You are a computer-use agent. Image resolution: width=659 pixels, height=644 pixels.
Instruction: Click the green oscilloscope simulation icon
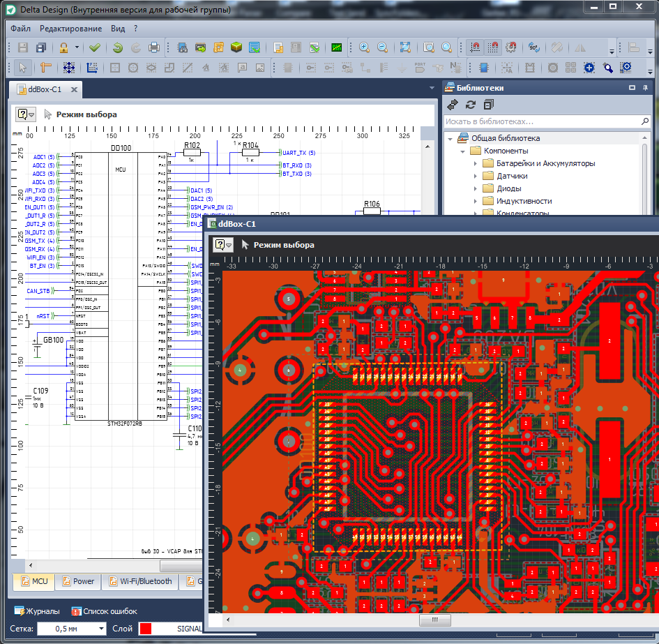click(x=336, y=47)
